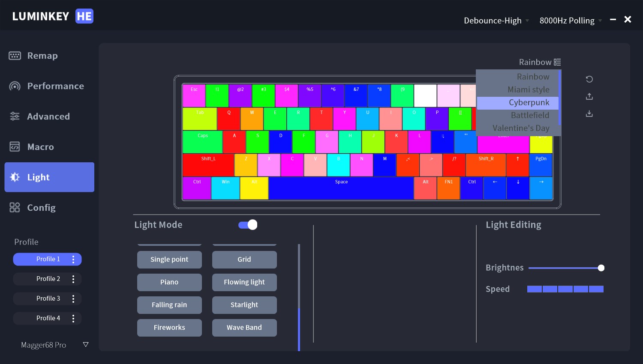Pick the Battlefield preset
This screenshot has width=643, height=364.
pos(518,115)
